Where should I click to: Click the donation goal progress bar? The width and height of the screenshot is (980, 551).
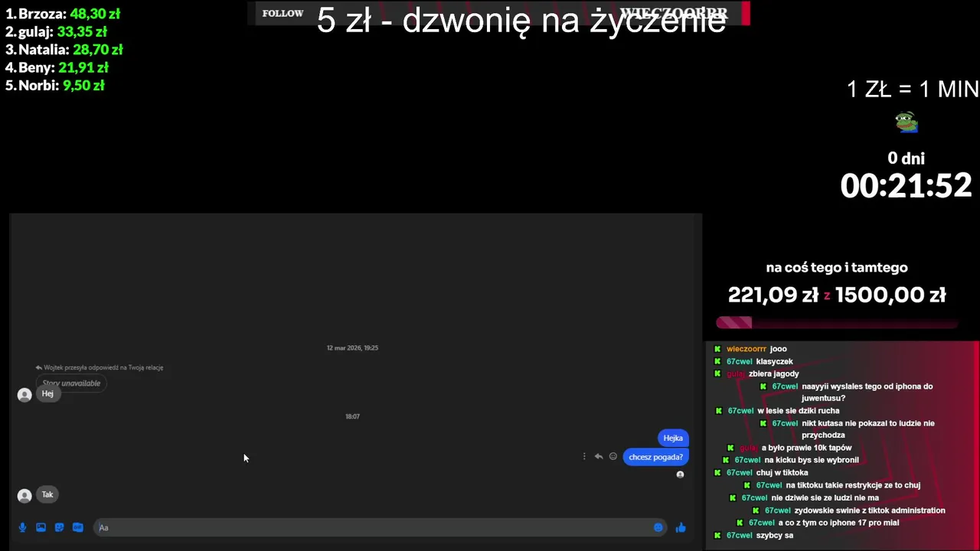click(x=836, y=323)
